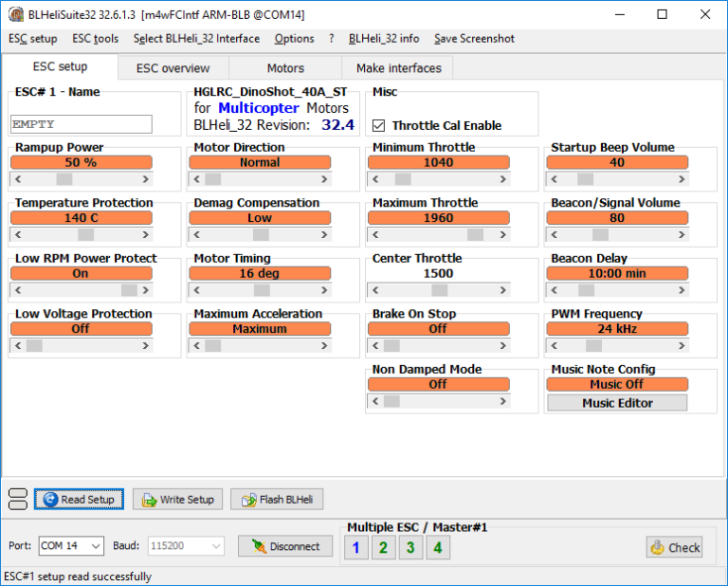Select ESC number 1 in Multiple ESC
The width and height of the screenshot is (728, 586).
point(355,547)
